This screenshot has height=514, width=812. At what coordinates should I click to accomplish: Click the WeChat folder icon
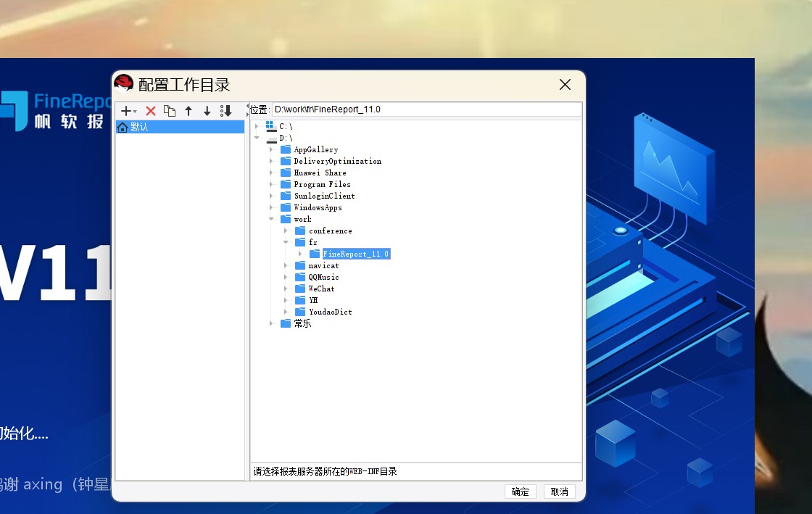pyautogui.click(x=300, y=289)
